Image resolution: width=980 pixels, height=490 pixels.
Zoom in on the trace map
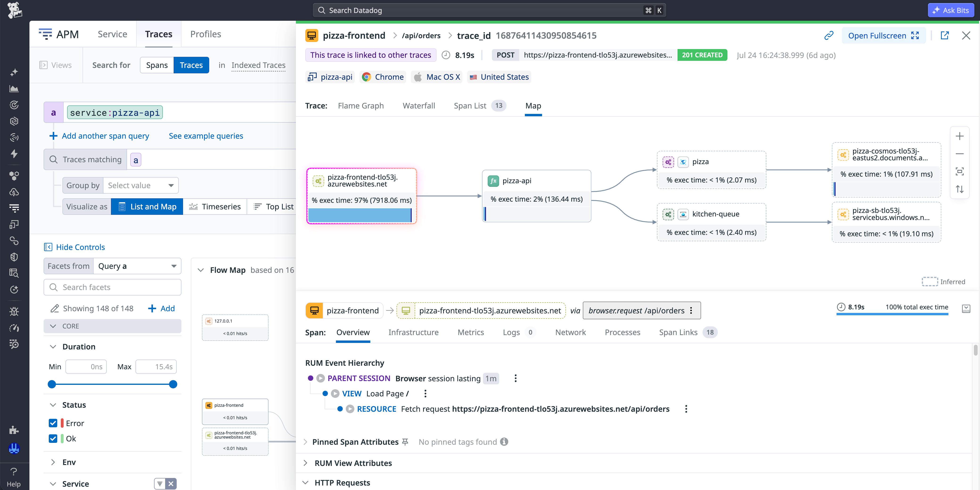(x=960, y=136)
